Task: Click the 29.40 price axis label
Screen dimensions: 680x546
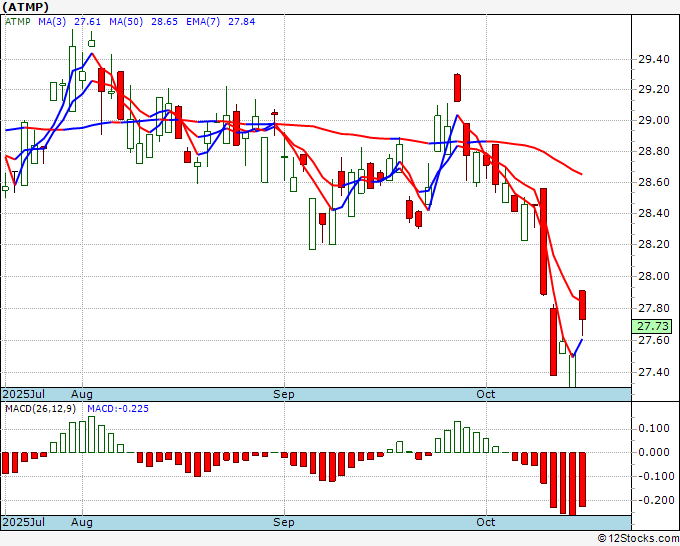Action: [x=654, y=59]
